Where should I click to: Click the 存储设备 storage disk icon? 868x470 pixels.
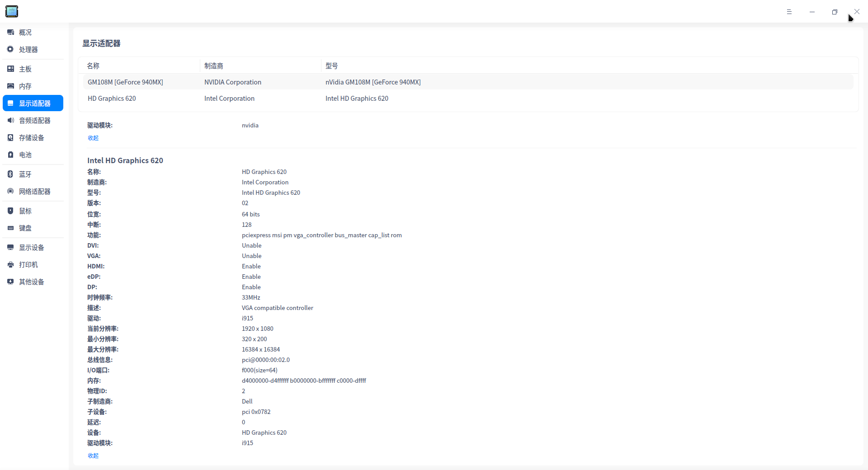coord(10,137)
